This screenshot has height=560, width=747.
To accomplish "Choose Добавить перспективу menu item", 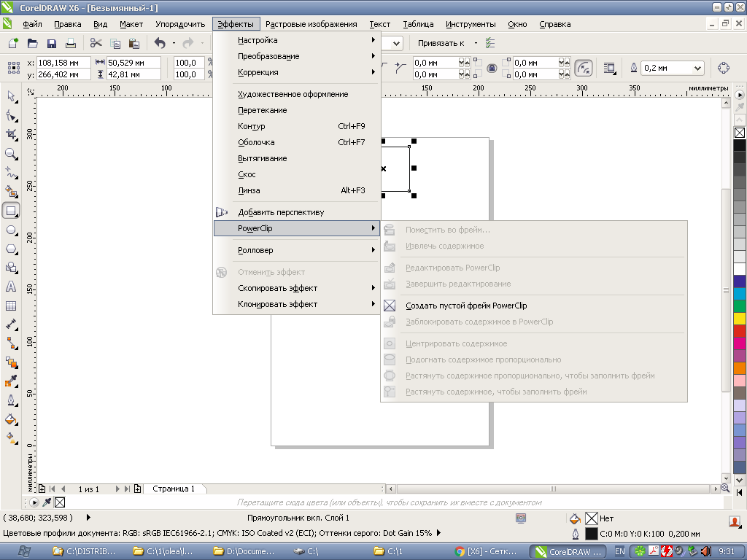I will point(298,212).
